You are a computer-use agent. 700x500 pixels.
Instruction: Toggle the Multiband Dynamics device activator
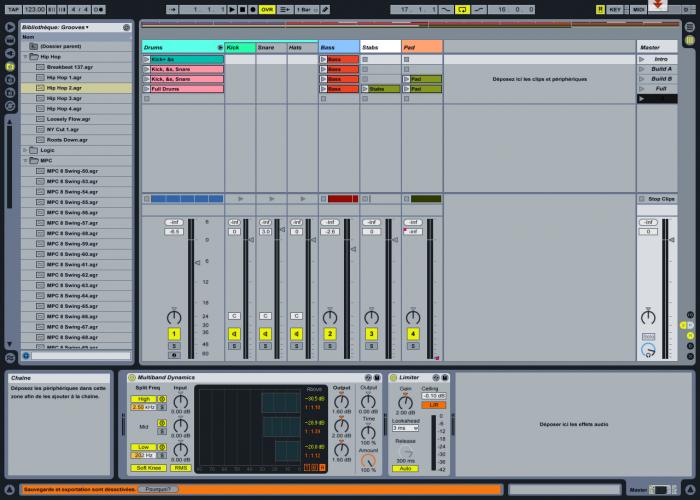point(132,378)
